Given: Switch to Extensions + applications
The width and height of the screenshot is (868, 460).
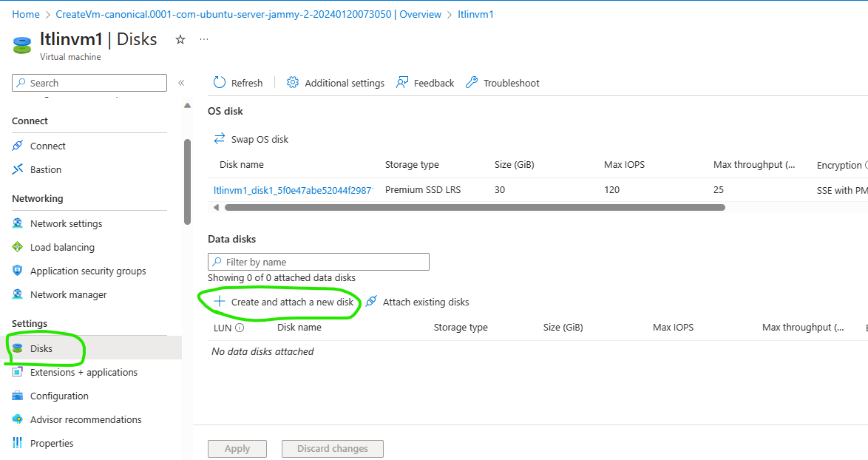Looking at the screenshot, I should (84, 372).
